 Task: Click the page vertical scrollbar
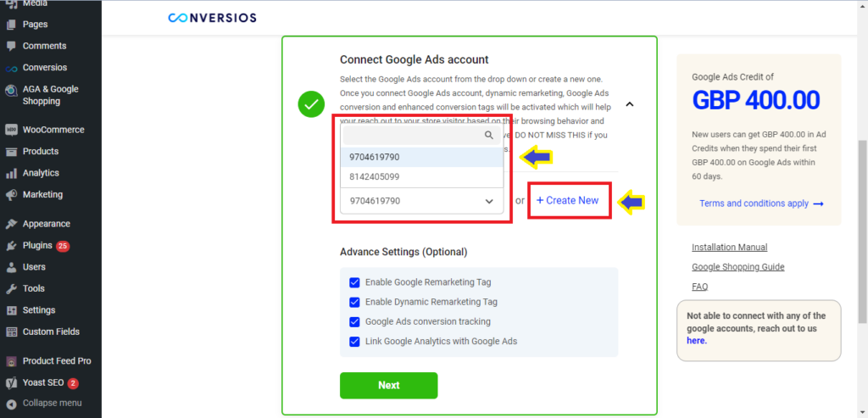click(862, 231)
